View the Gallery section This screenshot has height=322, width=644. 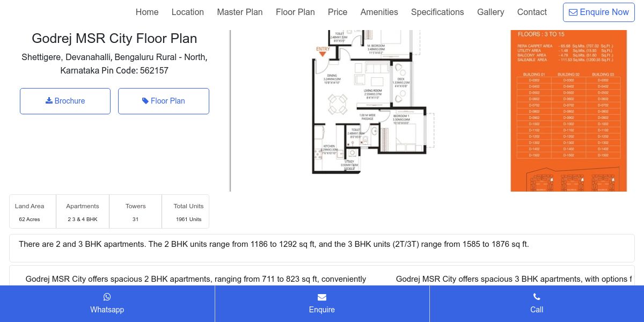pos(491,12)
